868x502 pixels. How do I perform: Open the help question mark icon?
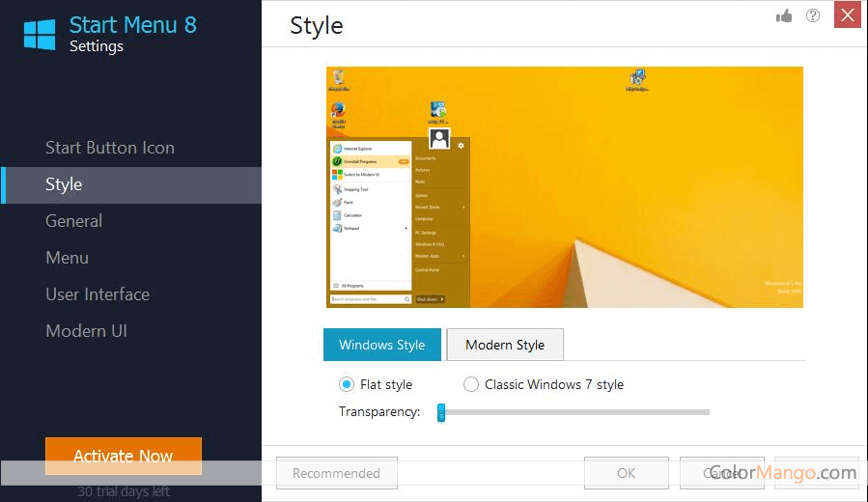(x=813, y=15)
